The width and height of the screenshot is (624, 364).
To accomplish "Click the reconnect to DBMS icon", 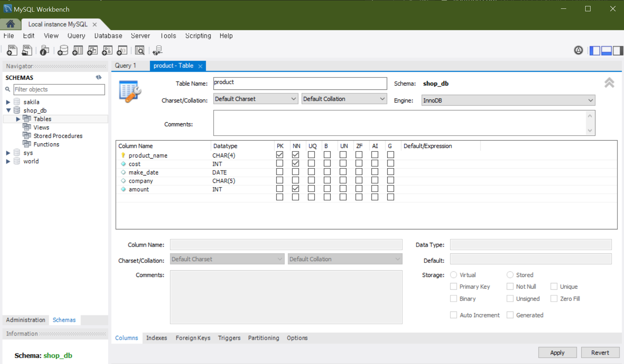I will (157, 50).
